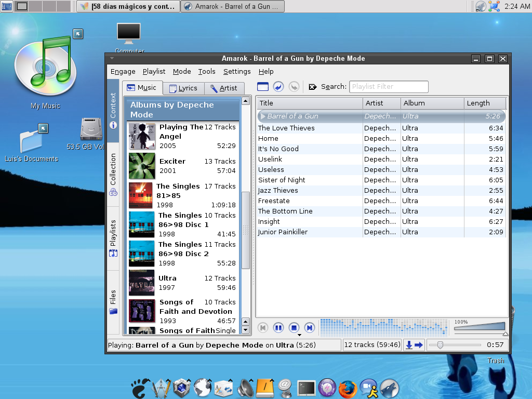Viewport: 532px width, 399px height.
Task: Click the previous track button
Action: click(x=262, y=328)
